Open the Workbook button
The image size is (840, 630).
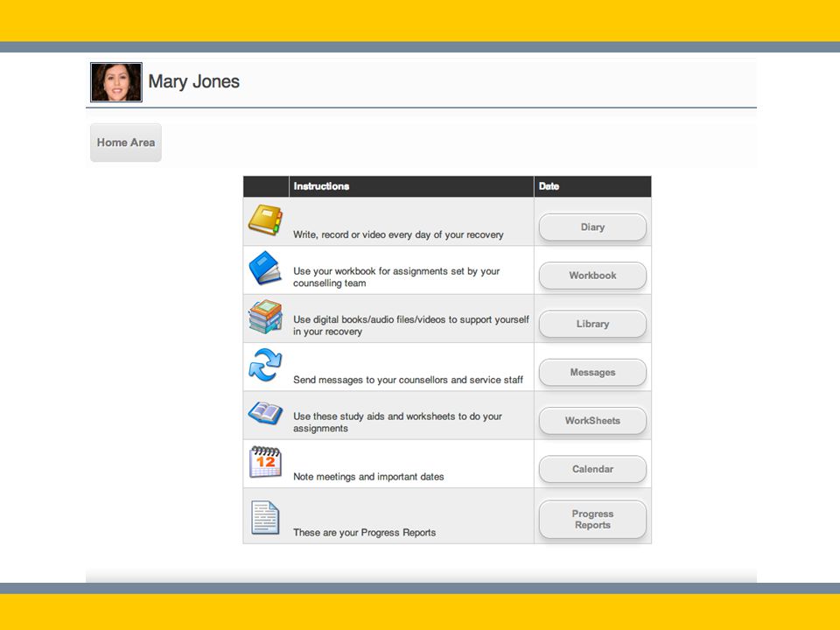pos(592,276)
